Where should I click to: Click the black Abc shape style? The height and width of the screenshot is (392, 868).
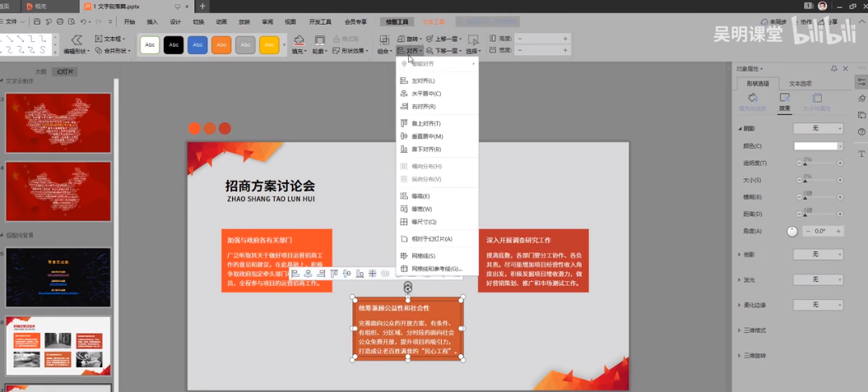(174, 44)
